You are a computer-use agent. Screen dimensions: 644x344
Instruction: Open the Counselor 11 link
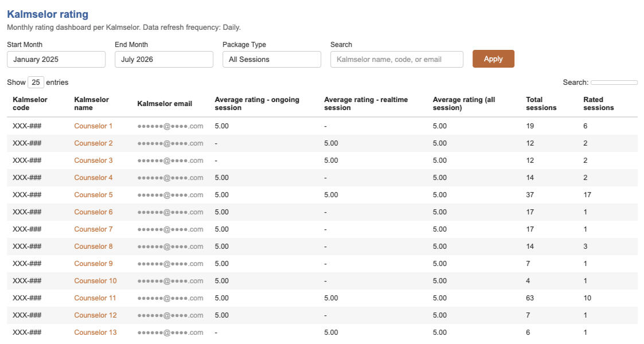coord(95,299)
